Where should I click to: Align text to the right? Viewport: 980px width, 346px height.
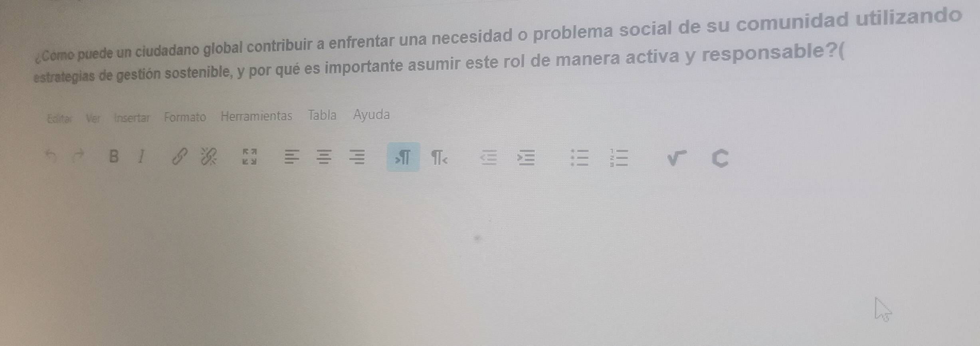click(x=357, y=157)
